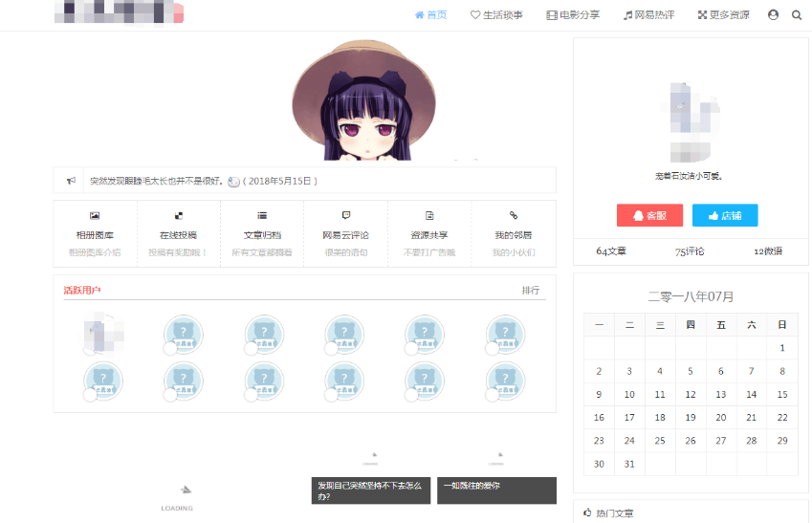Select day 24 in the calendar

click(629, 441)
